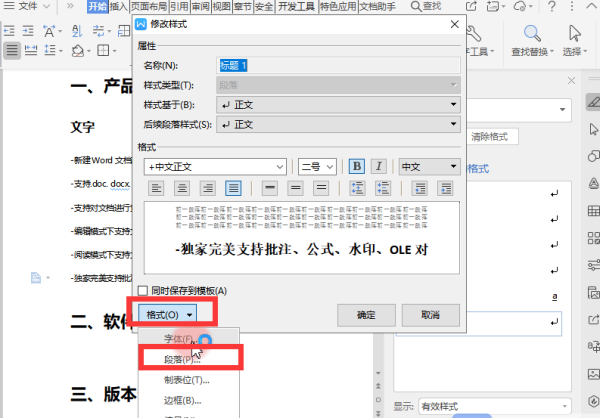Set right alignment in style dialog
Screen dimensions: 600x418
208,188
